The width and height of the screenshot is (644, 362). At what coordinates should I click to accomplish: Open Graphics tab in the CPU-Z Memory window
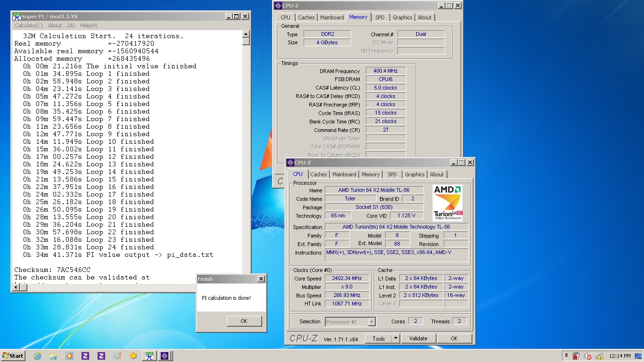pos(403,17)
